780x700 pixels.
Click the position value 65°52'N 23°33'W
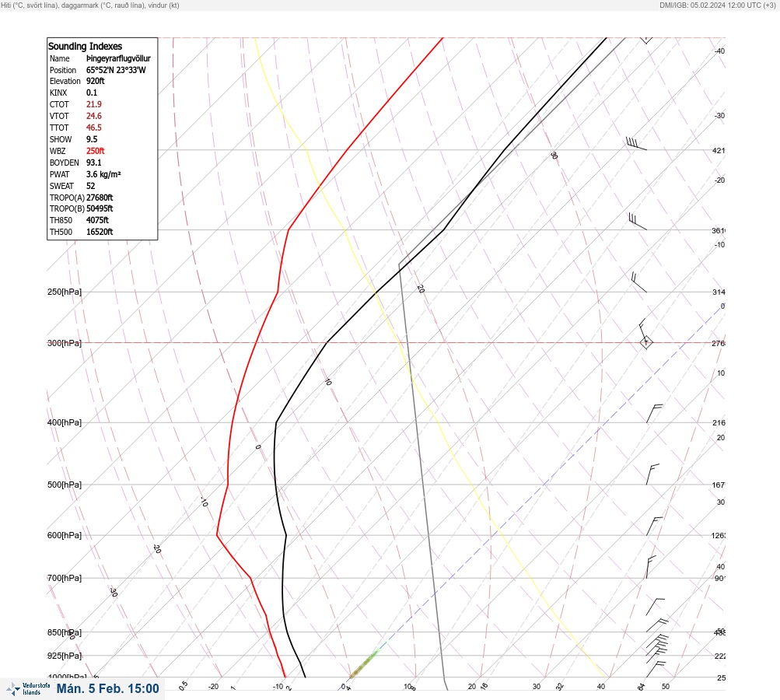tap(116, 70)
